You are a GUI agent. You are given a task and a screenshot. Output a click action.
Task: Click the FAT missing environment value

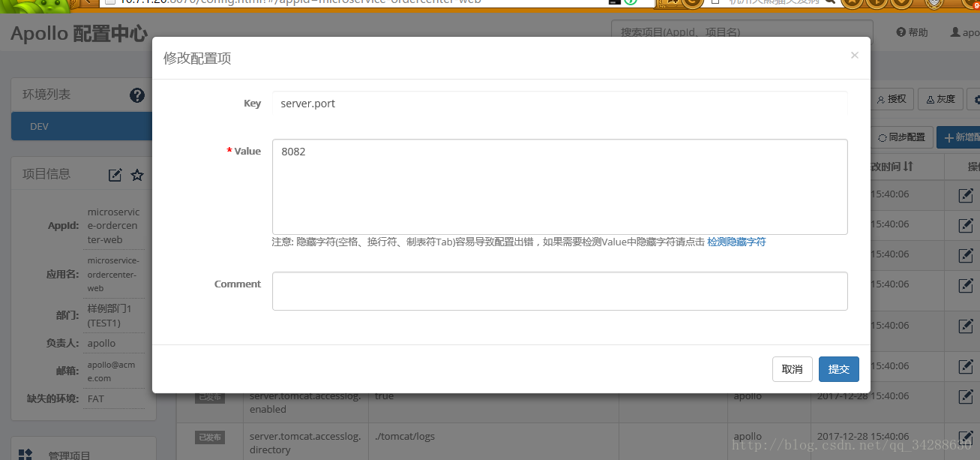(96, 398)
